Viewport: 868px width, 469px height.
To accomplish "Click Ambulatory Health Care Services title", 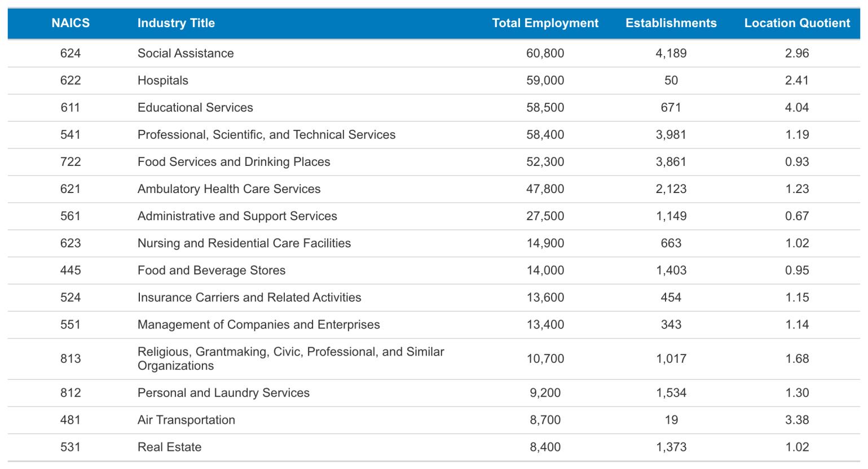I will coord(229,189).
